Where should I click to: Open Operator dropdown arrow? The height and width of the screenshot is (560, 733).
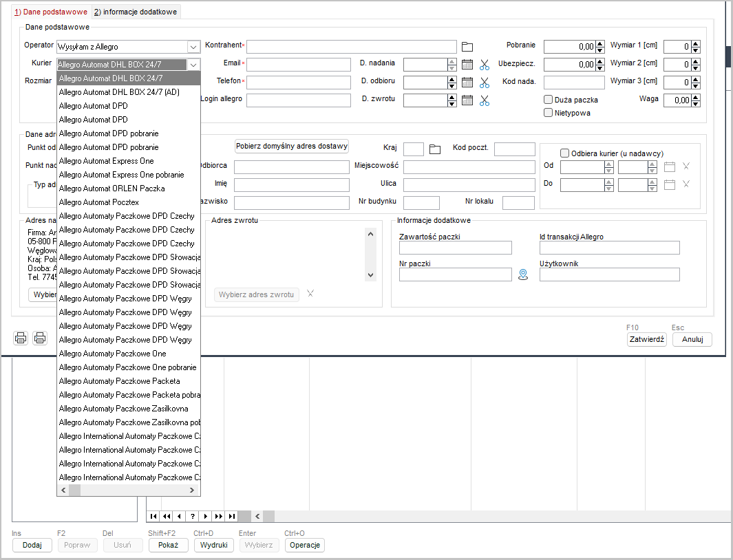[x=193, y=47]
